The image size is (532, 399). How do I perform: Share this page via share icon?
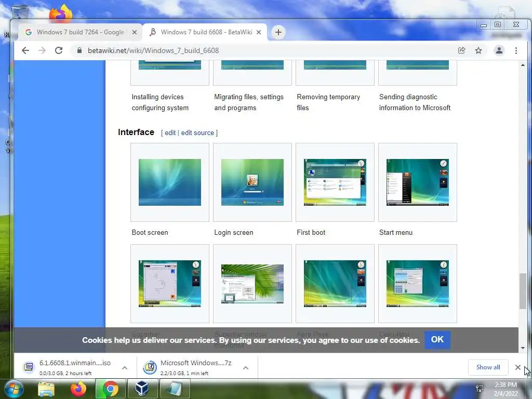pos(461,50)
